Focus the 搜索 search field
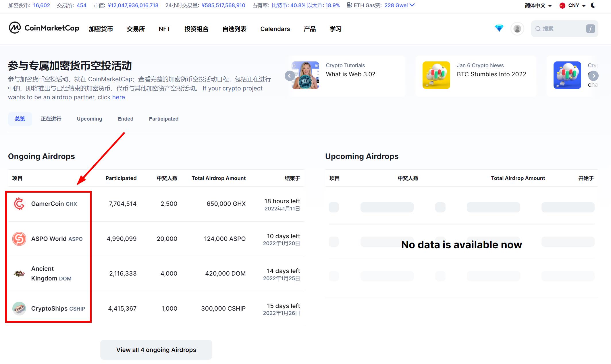Viewport: 611px width, 364px height. point(565,29)
